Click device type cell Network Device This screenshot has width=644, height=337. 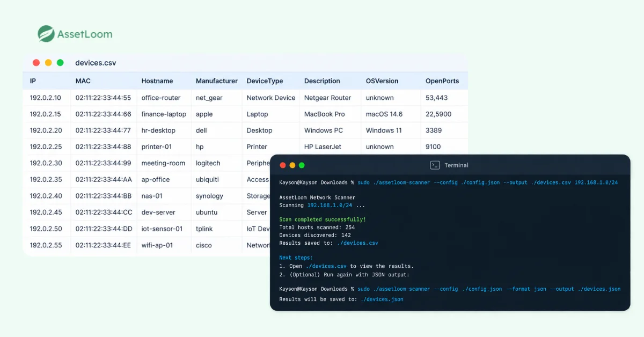tap(271, 98)
